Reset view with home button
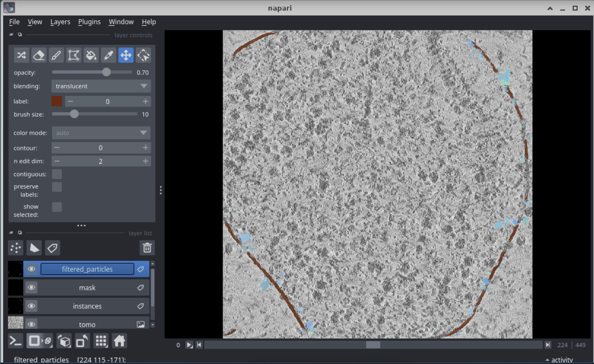594x364 pixels. 119,341
